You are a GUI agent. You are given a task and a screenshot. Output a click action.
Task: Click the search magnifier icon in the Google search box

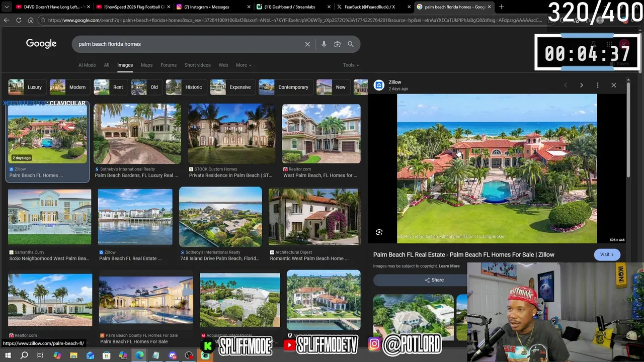tap(351, 44)
